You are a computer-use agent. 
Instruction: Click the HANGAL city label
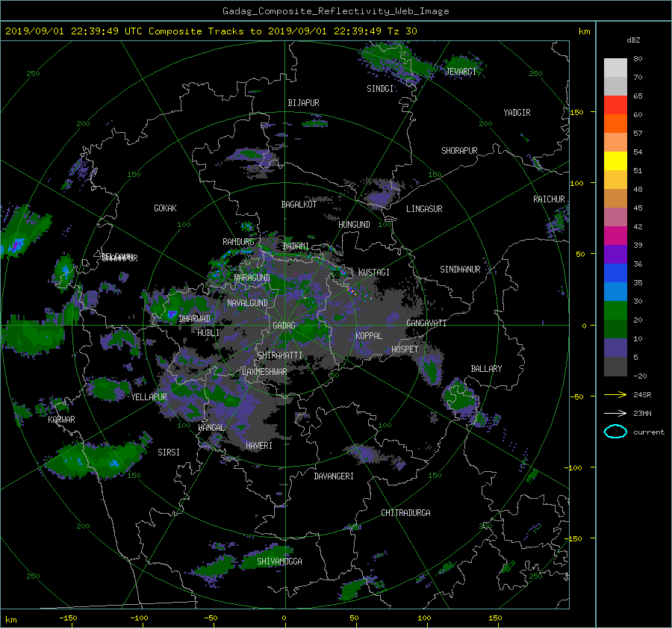211,428
